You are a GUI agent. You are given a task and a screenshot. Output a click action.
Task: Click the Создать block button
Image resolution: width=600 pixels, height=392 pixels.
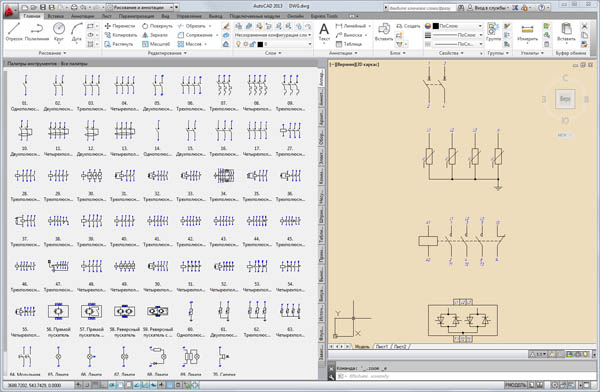point(408,26)
